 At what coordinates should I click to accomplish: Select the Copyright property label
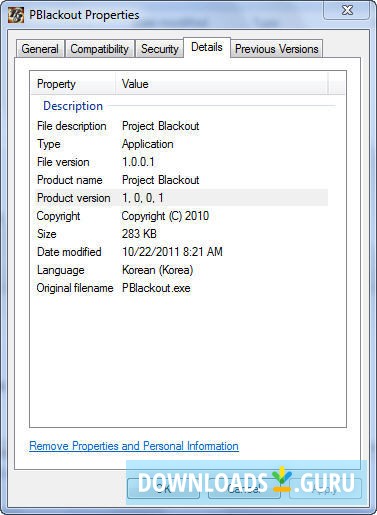click(x=58, y=216)
